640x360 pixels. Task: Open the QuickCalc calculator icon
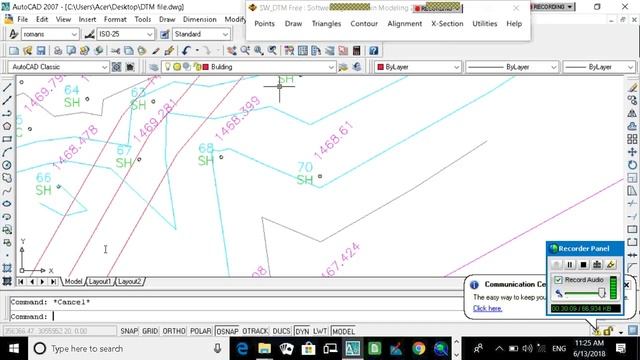(356, 51)
